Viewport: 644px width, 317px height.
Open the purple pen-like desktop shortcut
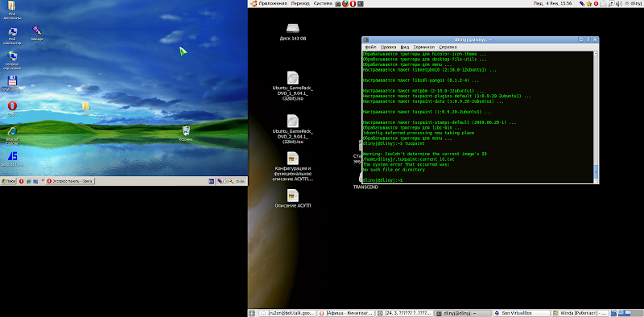36,33
